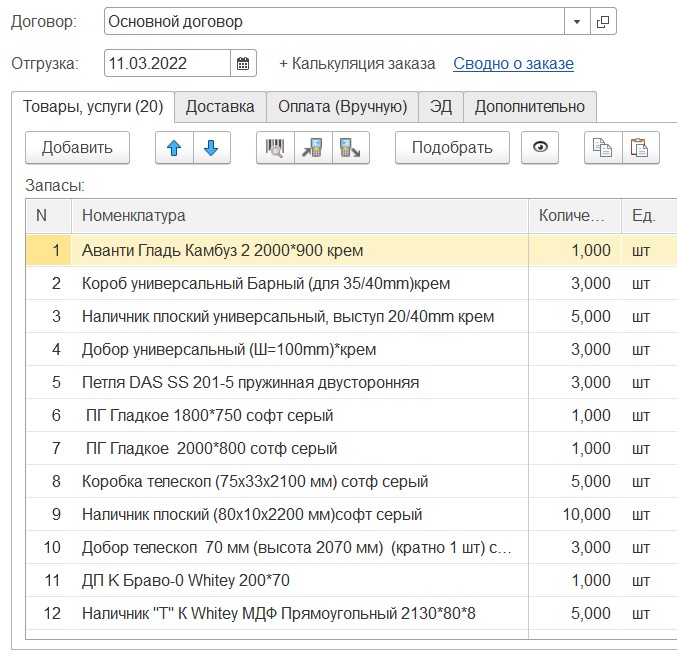Paste rows using the clipboard icon
This screenshot has height=658, width=677.
click(x=639, y=148)
